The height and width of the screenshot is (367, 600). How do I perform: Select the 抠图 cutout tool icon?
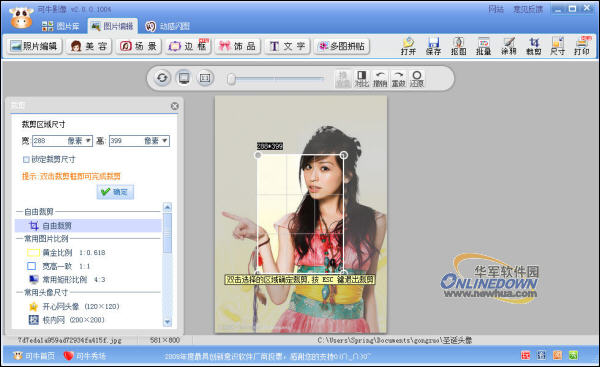coord(458,46)
